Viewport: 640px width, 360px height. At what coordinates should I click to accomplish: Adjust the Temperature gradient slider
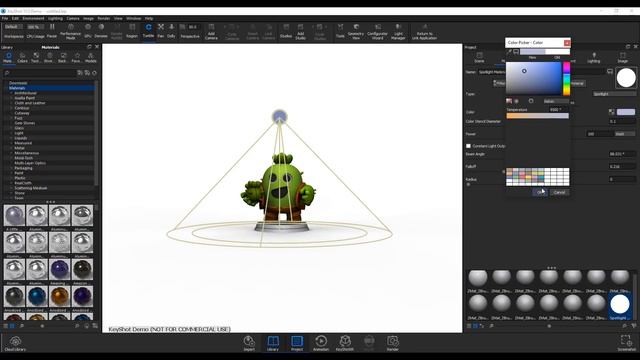pos(538,116)
